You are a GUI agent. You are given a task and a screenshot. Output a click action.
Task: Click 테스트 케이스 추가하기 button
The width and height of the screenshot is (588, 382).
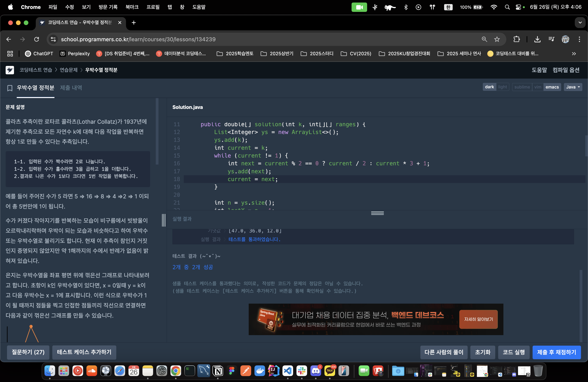pyautogui.click(x=84, y=352)
